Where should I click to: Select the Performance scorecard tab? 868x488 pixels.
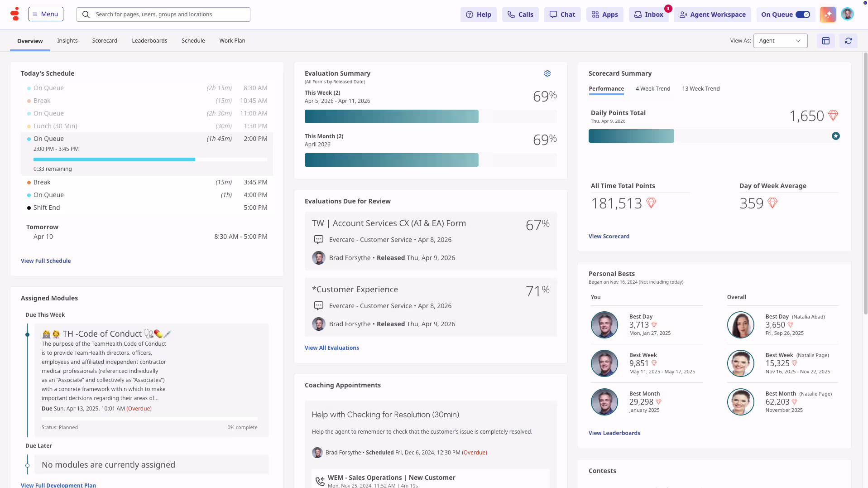coord(606,89)
